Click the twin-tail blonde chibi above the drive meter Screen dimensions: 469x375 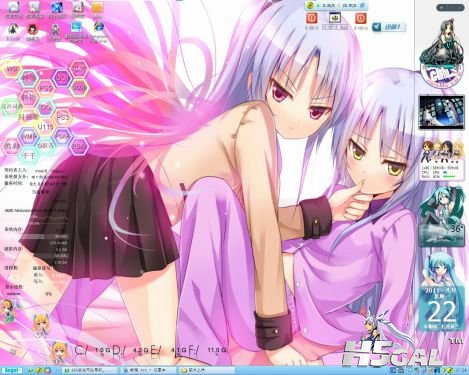[41, 325]
